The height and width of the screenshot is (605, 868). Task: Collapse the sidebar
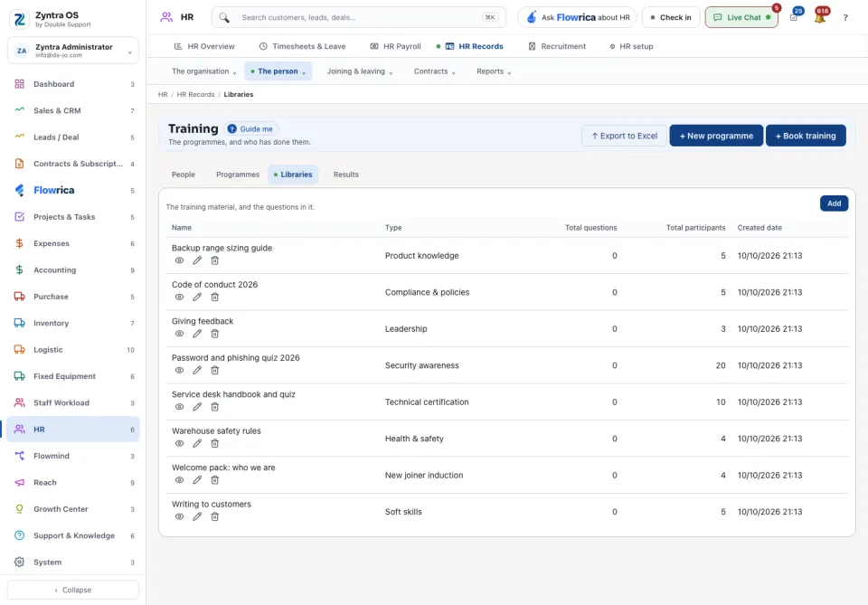[73, 590]
